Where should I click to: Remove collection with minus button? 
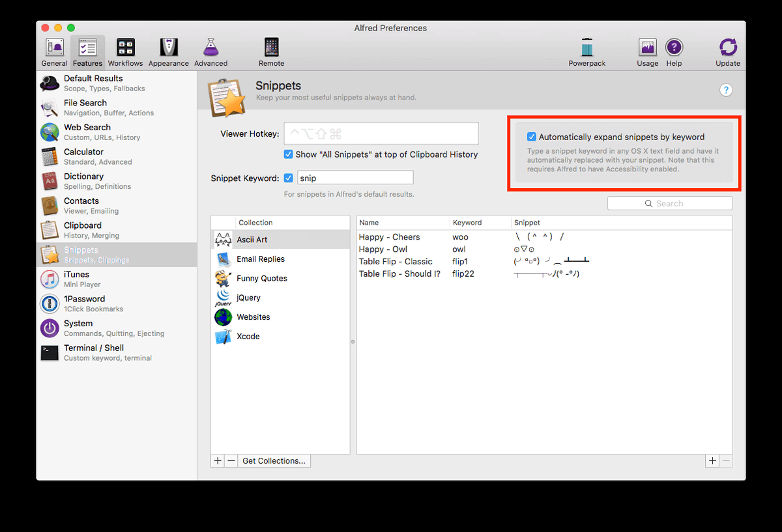(x=231, y=461)
